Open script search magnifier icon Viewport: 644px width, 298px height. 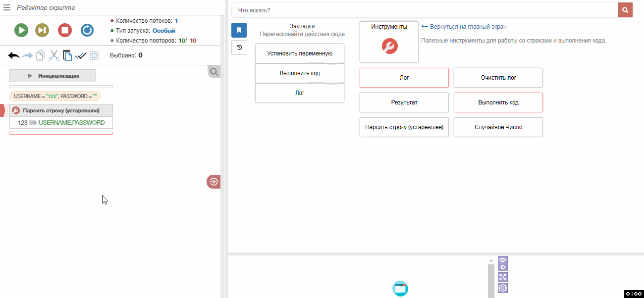214,72
